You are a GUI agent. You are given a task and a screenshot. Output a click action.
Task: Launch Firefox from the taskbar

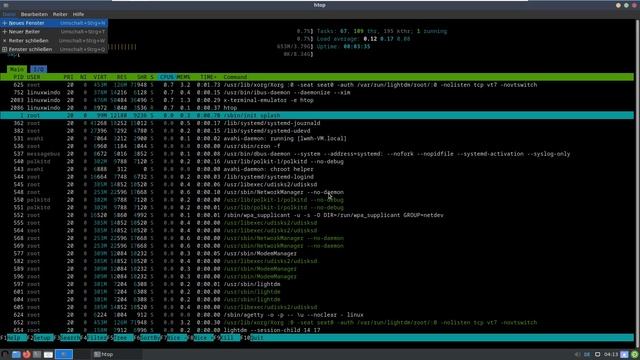(x=27, y=354)
